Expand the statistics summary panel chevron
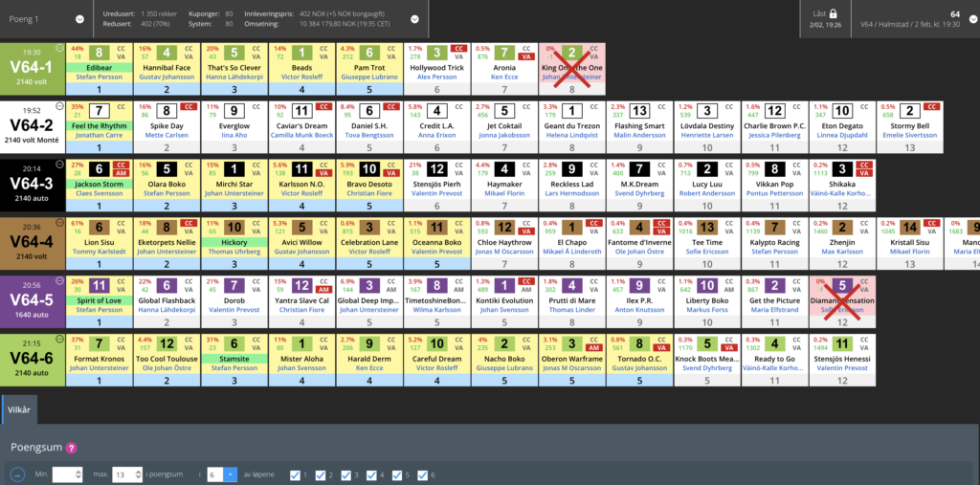Viewport: 980px width, 485px height. 413,18
